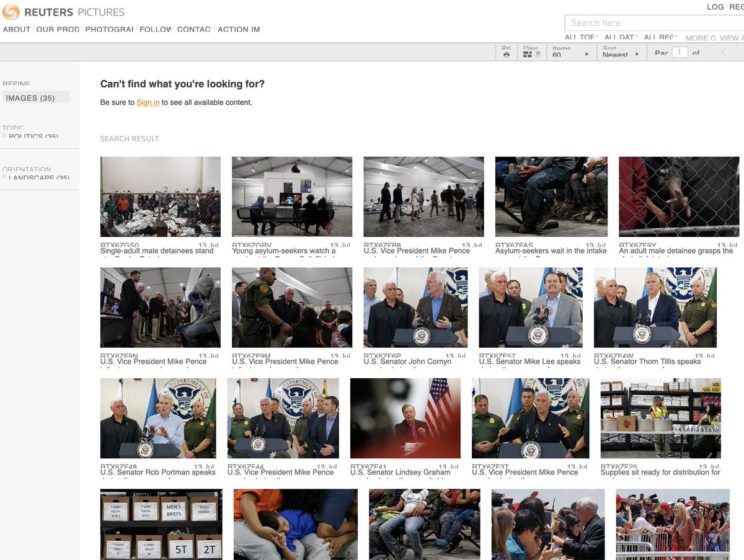This screenshot has width=744, height=560.
Task: Open thumbnail of Senator Thom Tillis speaking
Action: [x=655, y=308]
